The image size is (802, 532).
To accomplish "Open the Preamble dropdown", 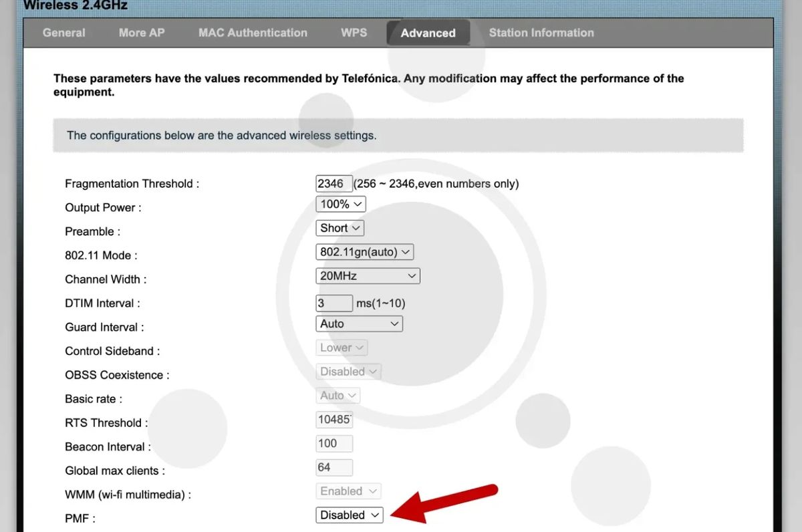I will tap(340, 228).
